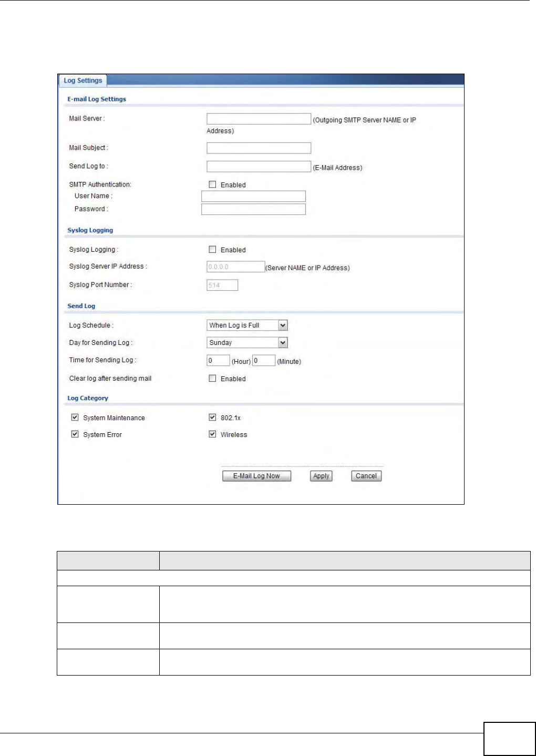Click the User Name input field
Viewport: 536px width, 756px height.
(x=253, y=196)
